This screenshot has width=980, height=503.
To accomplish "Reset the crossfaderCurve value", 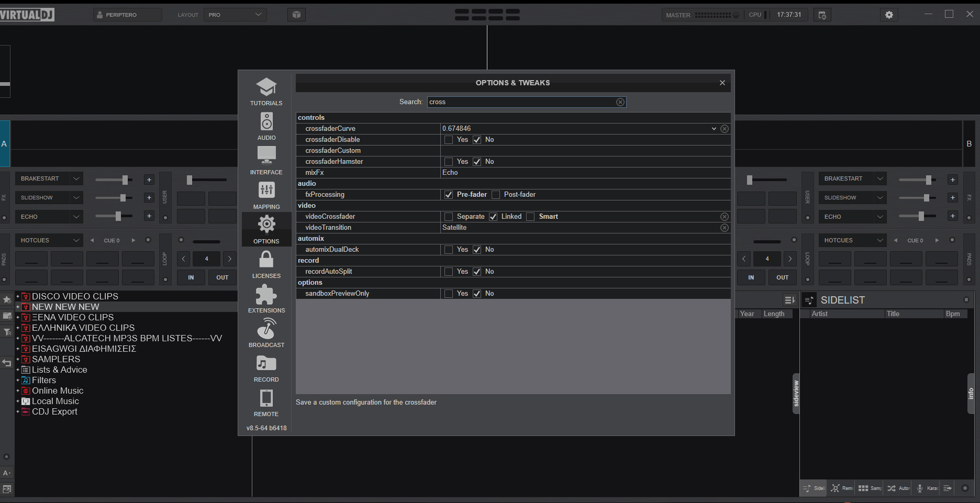I will click(725, 129).
